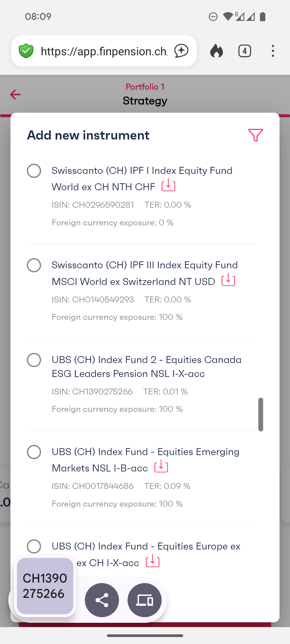Tap the share icon in the clipboard bar
Viewport: 290px width, 644px height.
[x=102, y=600]
